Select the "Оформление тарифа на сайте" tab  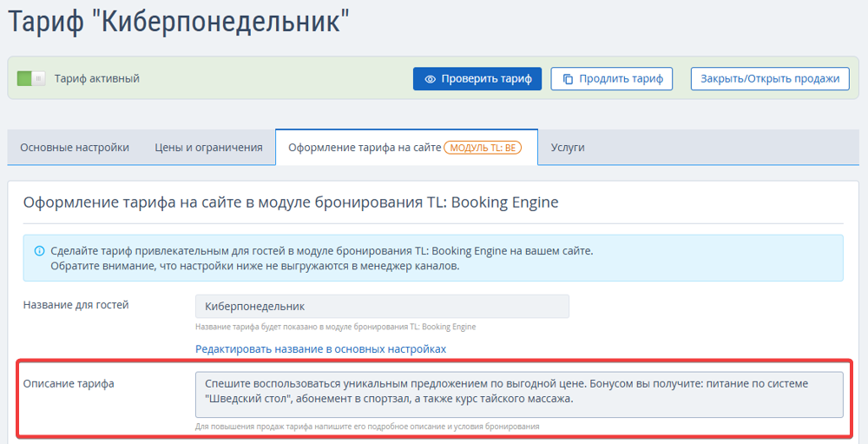click(x=365, y=148)
